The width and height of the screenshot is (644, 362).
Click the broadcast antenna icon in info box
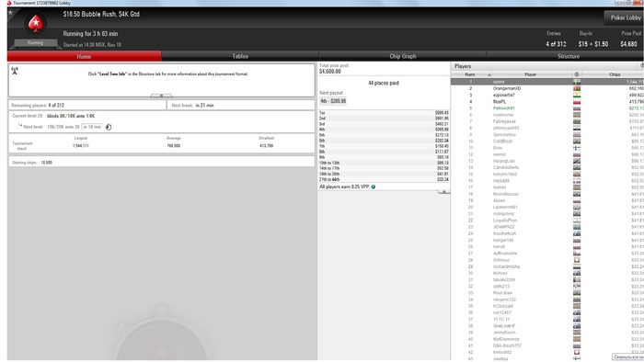point(15,71)
